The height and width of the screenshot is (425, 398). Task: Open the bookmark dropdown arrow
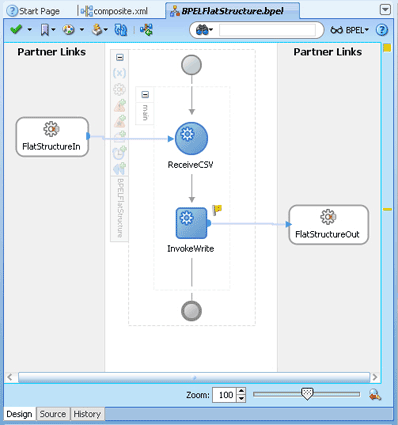53,30
